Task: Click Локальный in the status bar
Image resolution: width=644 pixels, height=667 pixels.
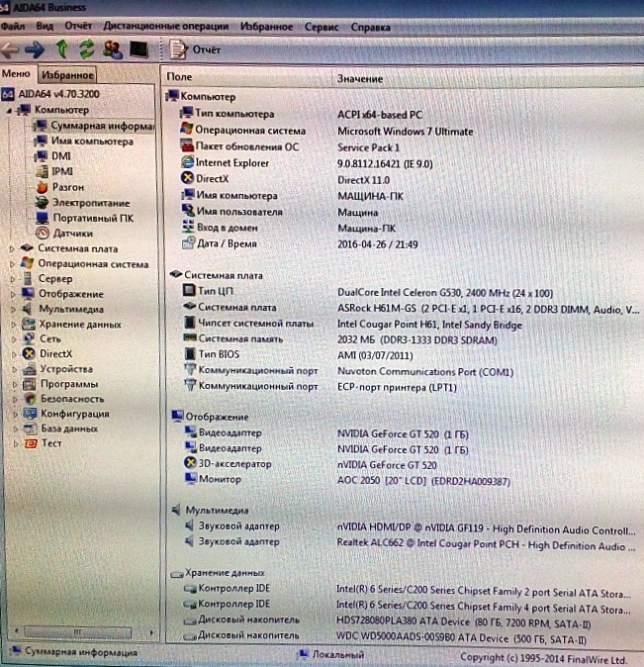Action: 332,654
